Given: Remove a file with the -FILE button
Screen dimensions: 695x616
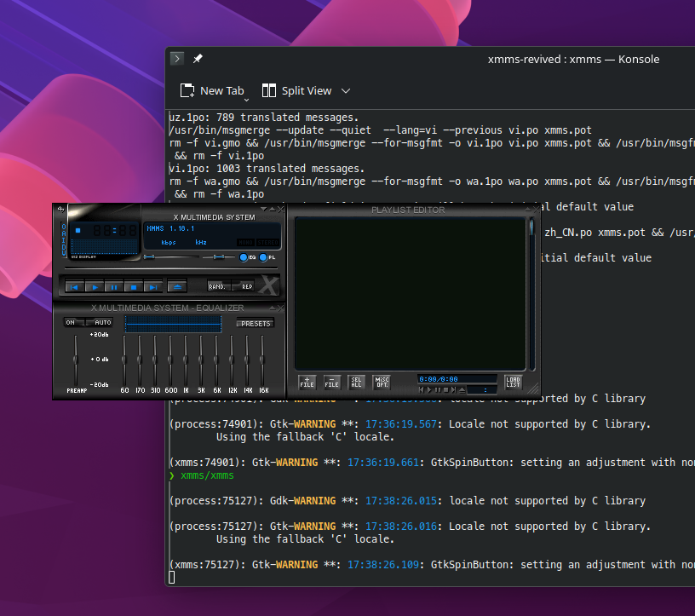Looking at the screenshot, I should (x=332, y=383).
